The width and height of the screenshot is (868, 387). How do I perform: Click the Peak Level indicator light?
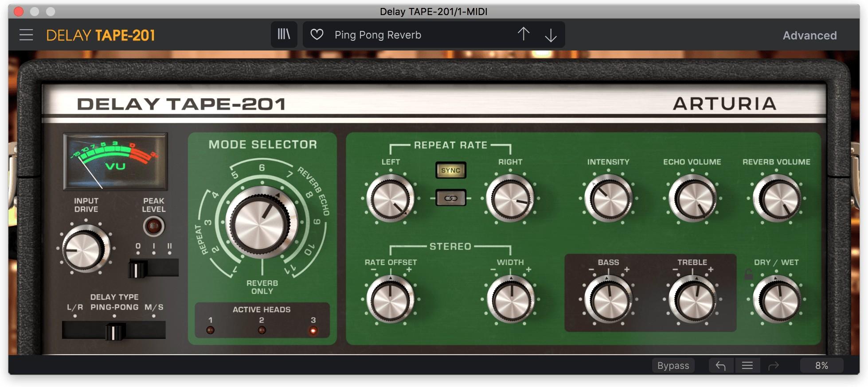pyautogui.click(x=153, y=227)
